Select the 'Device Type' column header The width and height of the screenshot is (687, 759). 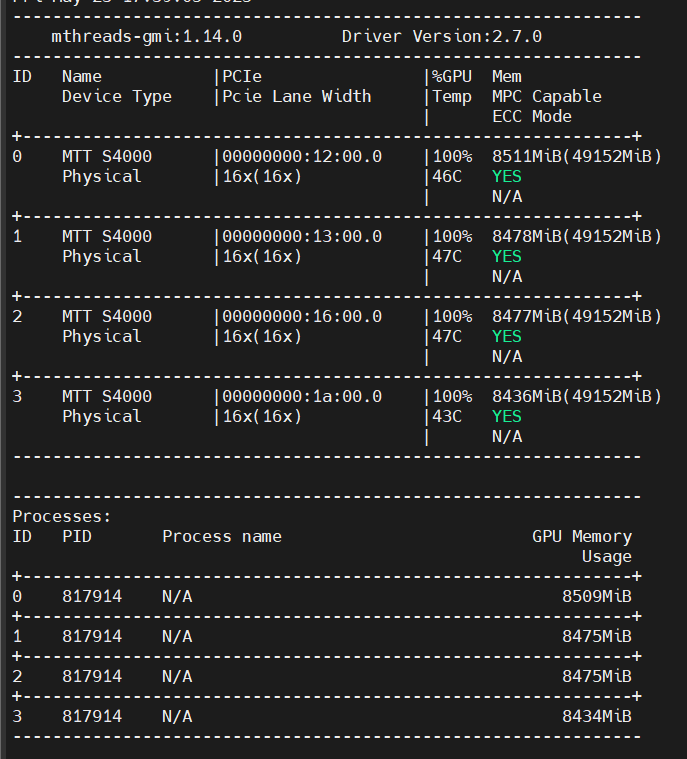[117, 97]
